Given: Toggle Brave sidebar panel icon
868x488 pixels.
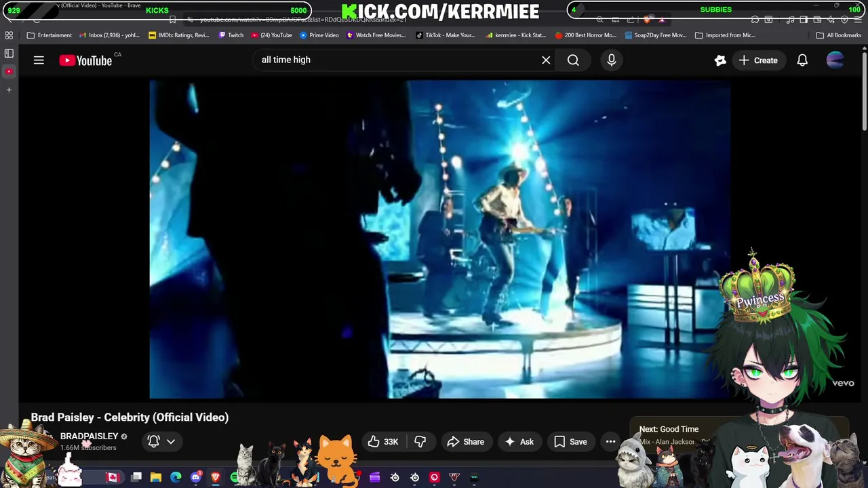Looking at the screenshot, I should coord(9,54).
